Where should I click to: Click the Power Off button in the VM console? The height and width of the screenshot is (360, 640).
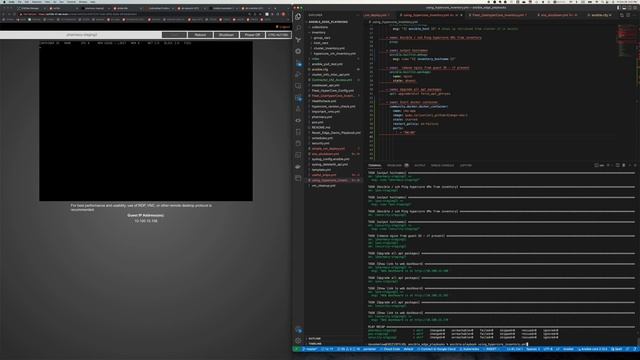point(252,35)
